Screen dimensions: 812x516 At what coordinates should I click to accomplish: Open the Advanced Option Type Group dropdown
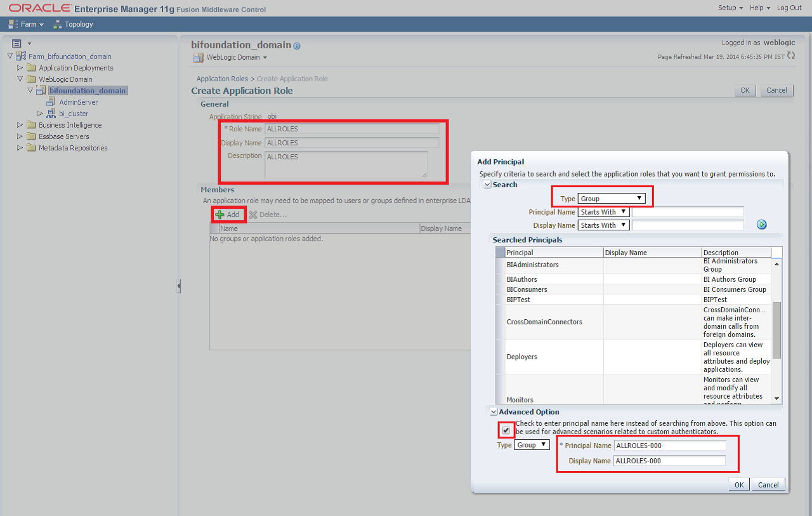point(532,445)
